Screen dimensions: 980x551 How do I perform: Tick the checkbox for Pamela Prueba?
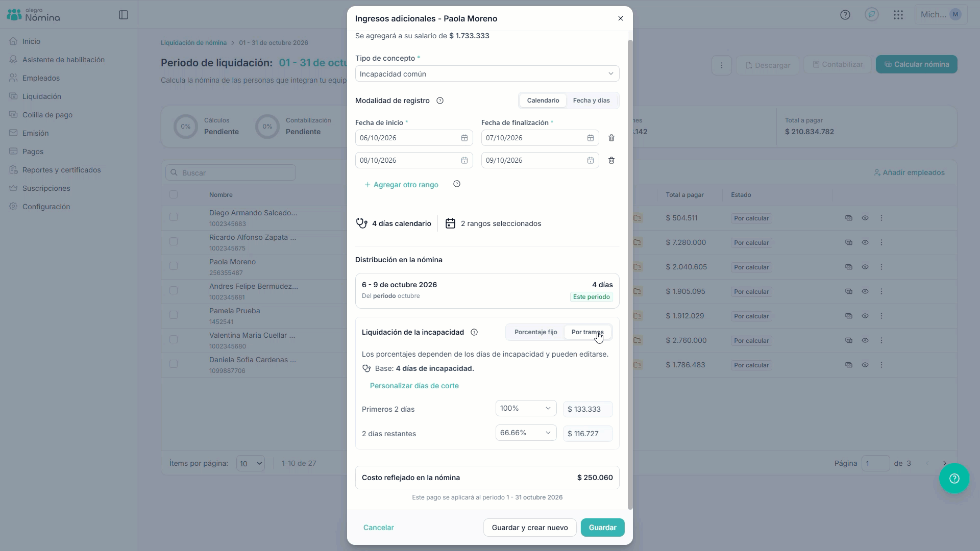[174, 315]
